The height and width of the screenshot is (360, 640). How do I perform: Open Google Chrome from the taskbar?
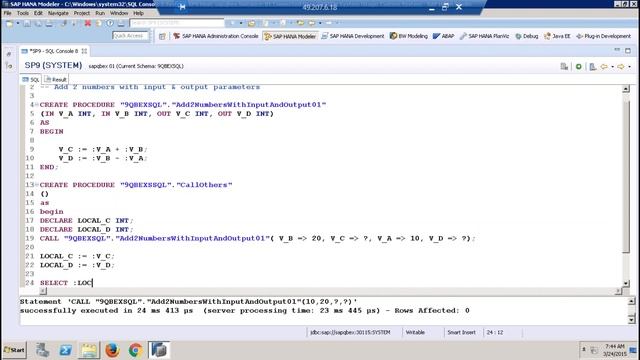tap(135, 350)
